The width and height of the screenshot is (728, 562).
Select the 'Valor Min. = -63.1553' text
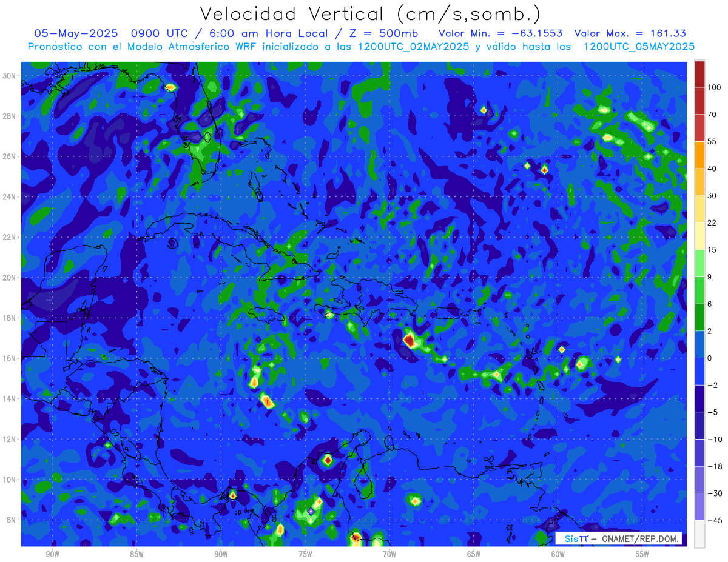(500, 33)
